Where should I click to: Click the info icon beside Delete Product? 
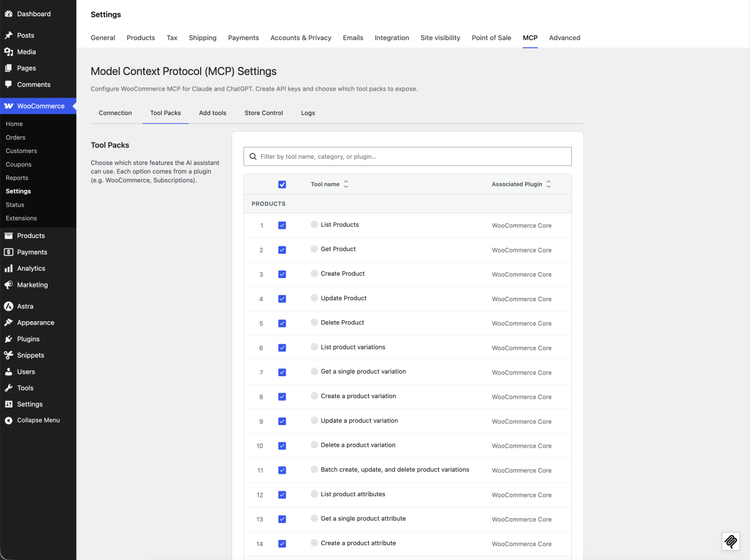click(x=314, y=322)
